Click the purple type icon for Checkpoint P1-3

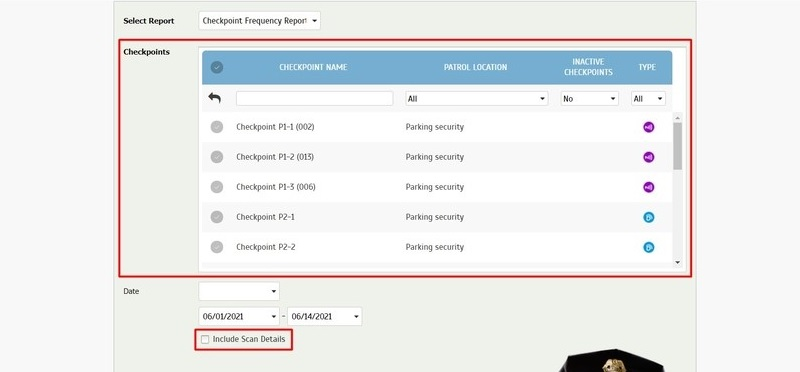pyautogui.click(x=648, y=187)
